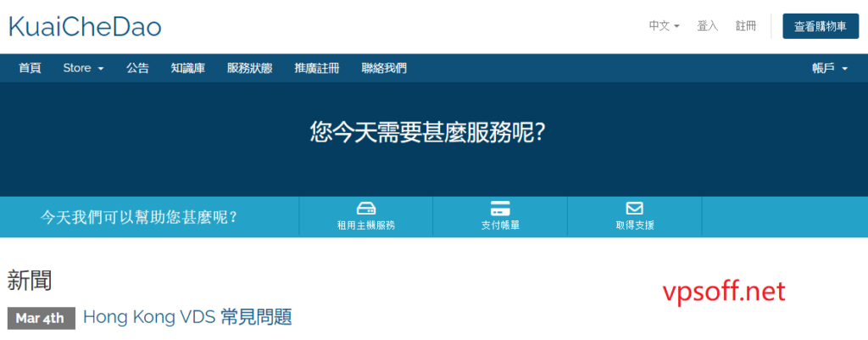Go to the 首頁 home menu item

click(x=30, y=68)
